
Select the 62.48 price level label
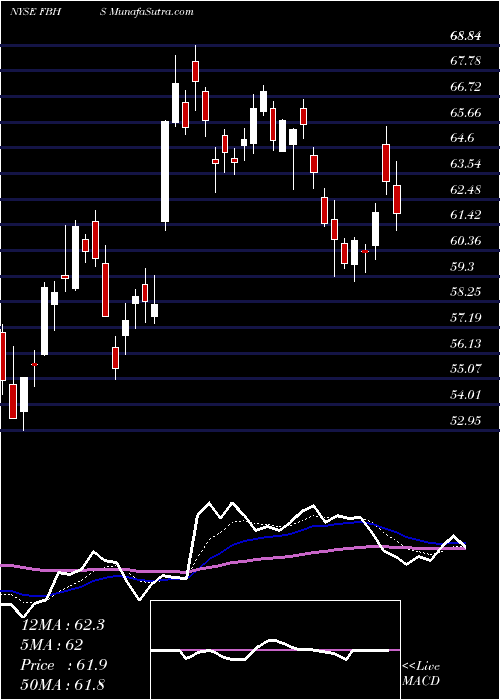(466, 190)
